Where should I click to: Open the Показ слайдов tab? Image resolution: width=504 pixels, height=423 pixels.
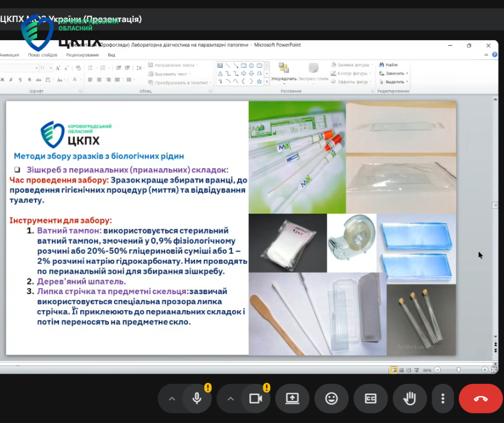(41, 55)
